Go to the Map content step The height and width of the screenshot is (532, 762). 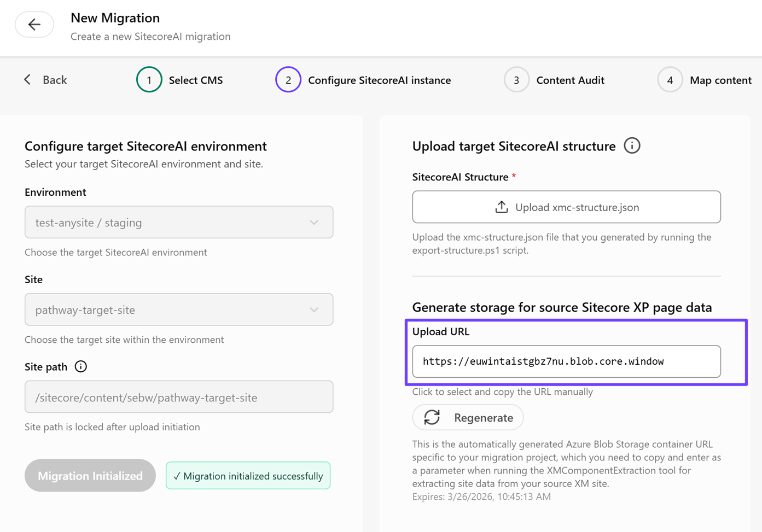[720, 80]
